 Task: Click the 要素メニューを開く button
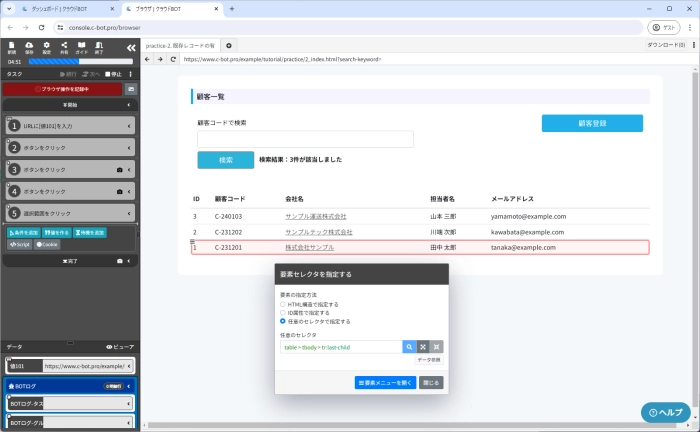384,382
